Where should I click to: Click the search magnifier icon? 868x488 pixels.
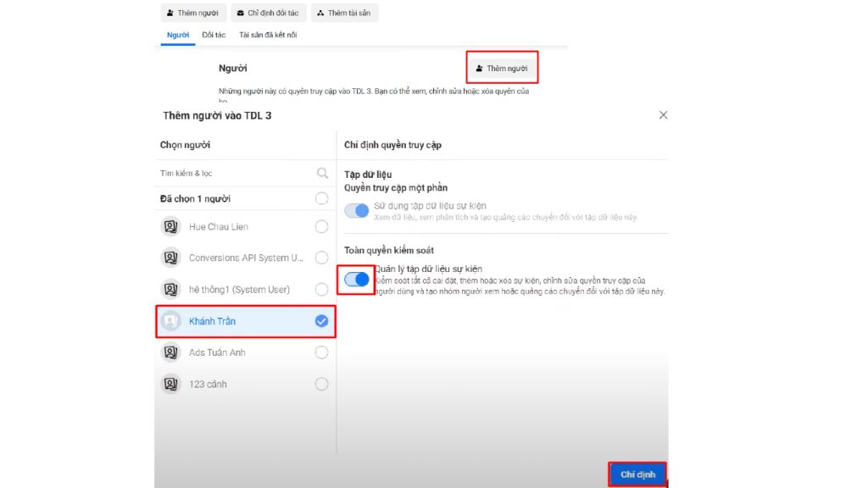click(x=322, y=173)
